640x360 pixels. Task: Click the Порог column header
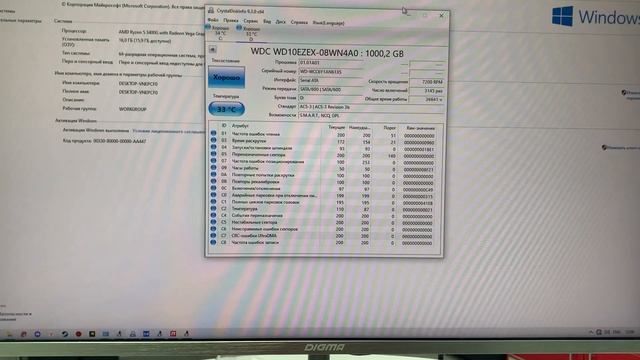(389, 128)
